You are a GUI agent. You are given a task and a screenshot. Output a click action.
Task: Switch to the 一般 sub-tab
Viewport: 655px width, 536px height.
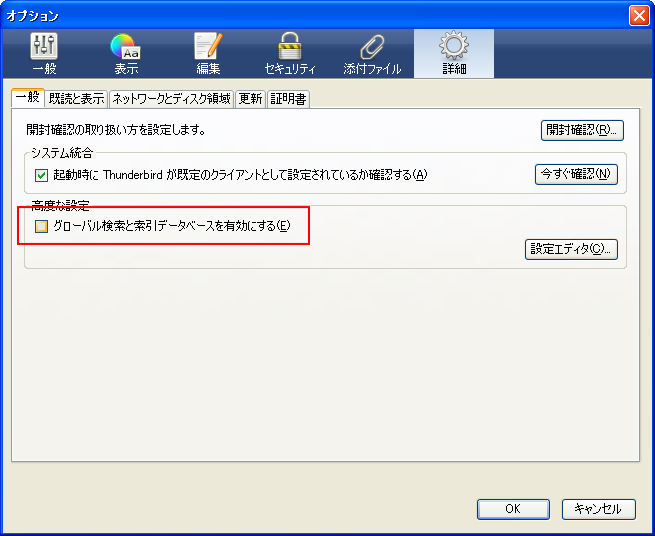coord(28,98)
